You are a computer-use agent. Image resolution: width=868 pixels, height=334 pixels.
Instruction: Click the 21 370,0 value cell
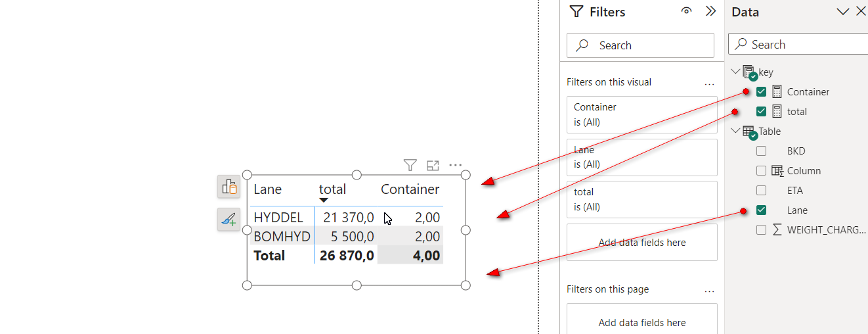point(349,217)
